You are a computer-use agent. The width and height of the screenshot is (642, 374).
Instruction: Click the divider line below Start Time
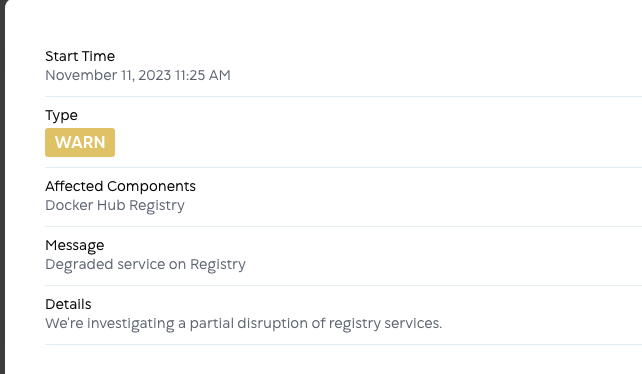click(344, 97)
